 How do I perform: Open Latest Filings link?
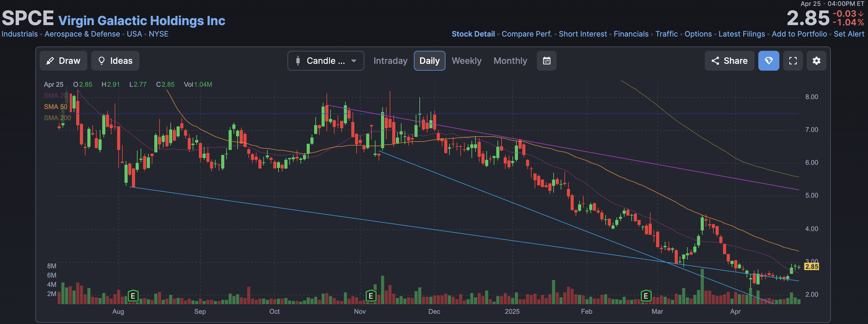coord(741,34)
